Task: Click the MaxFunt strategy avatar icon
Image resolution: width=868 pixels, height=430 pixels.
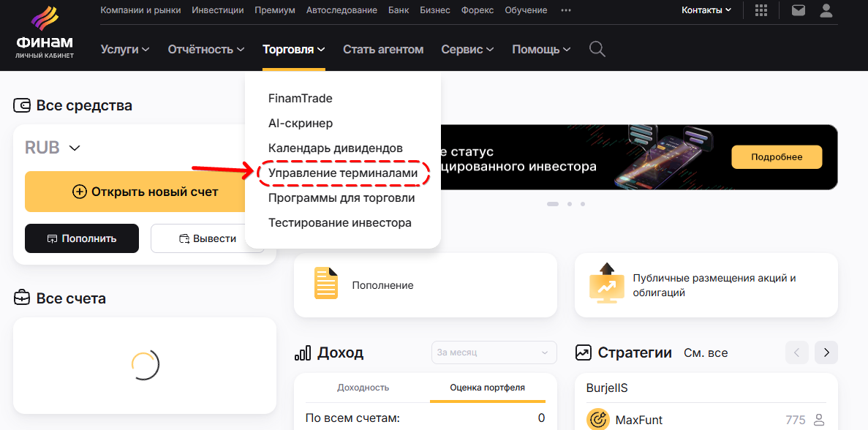Action: (598, 420)
